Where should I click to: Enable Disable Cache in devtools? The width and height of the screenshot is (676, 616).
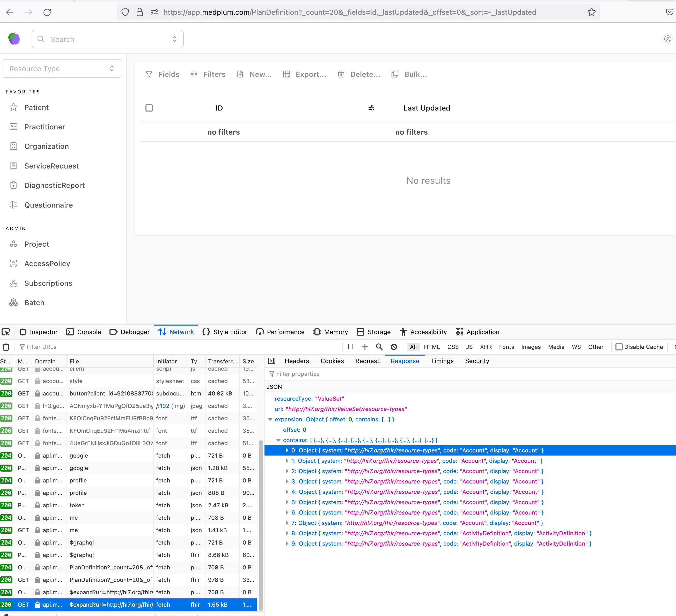click(x=619, y=347)
